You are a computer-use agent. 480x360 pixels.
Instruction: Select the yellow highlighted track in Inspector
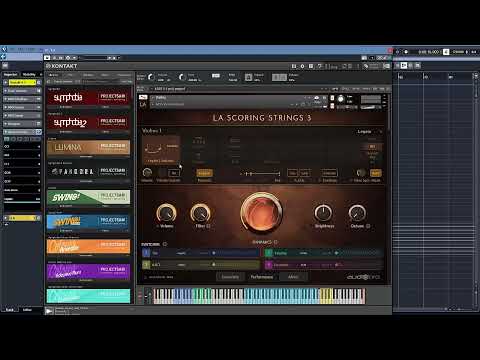click(x=22, y=82)
